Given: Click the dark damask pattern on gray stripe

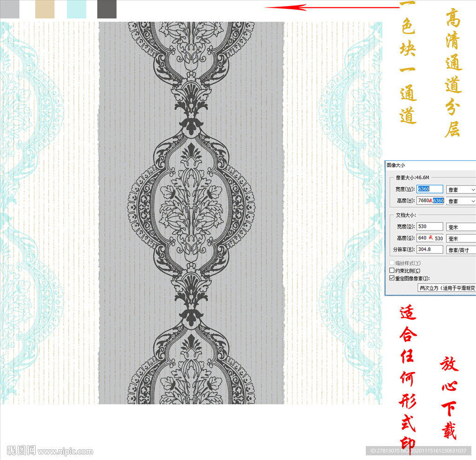Looking at the screenshot, I should (x=191, y=213).
